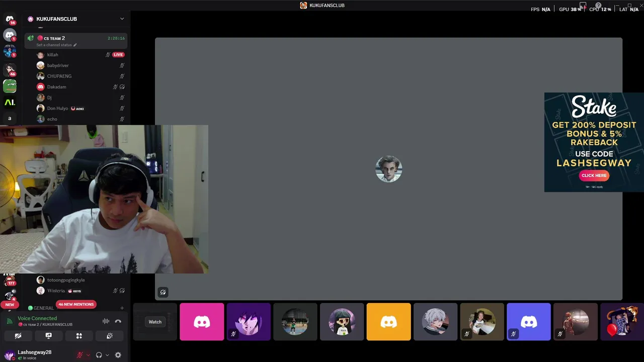
Task: Click the GPU usage overlay indicator
Action: point(571,9)
